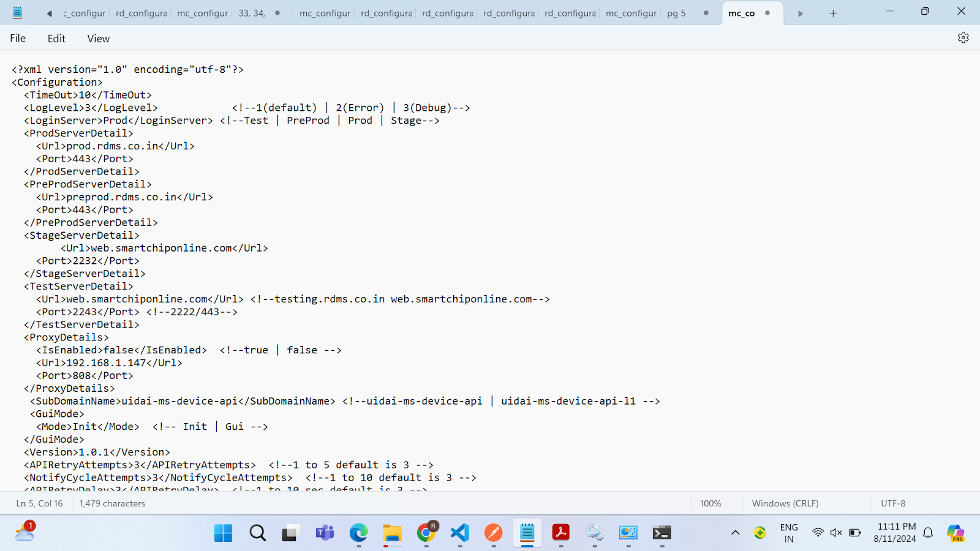
Task: Place cursor in '<?xml version' declaration line
Action: [127, 69]
